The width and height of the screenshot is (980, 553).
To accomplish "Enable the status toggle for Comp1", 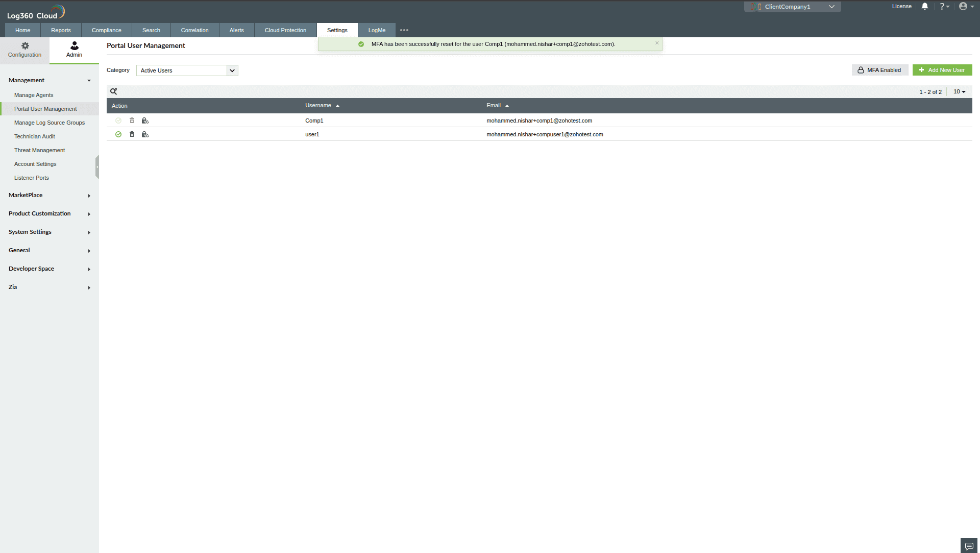I will pos(118,121).
